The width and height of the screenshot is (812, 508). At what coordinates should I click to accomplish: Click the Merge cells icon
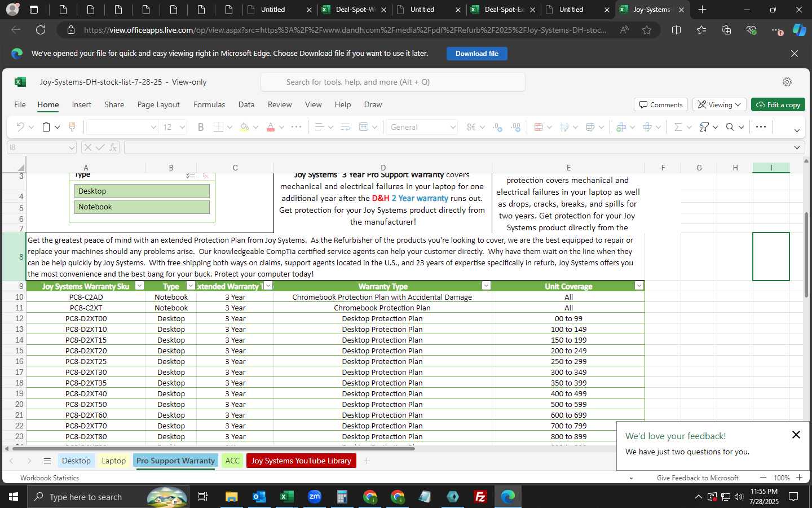tap(364, 127)
